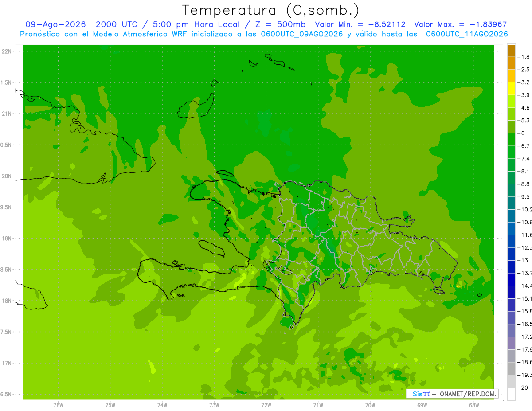The image size is (532, 411).
Task: Pick the purple swatch between -17.2 and -17.9
Action: tap(511, 343)
